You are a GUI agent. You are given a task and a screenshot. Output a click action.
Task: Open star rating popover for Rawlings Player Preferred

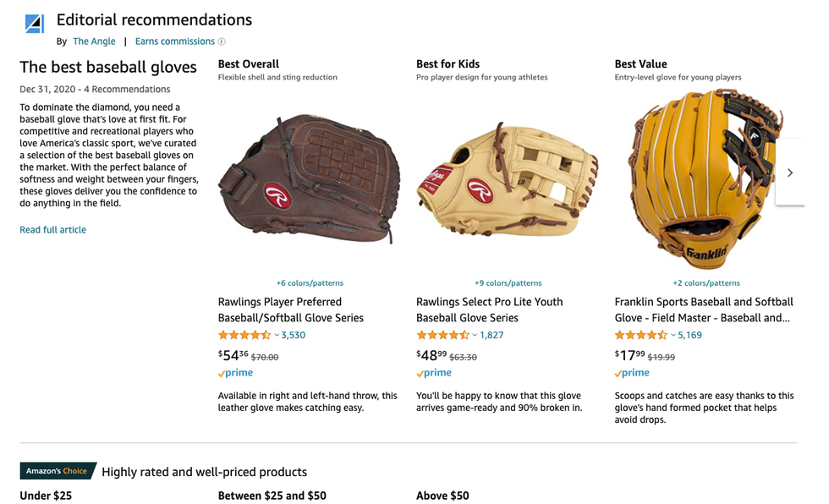tap(244, 335)
